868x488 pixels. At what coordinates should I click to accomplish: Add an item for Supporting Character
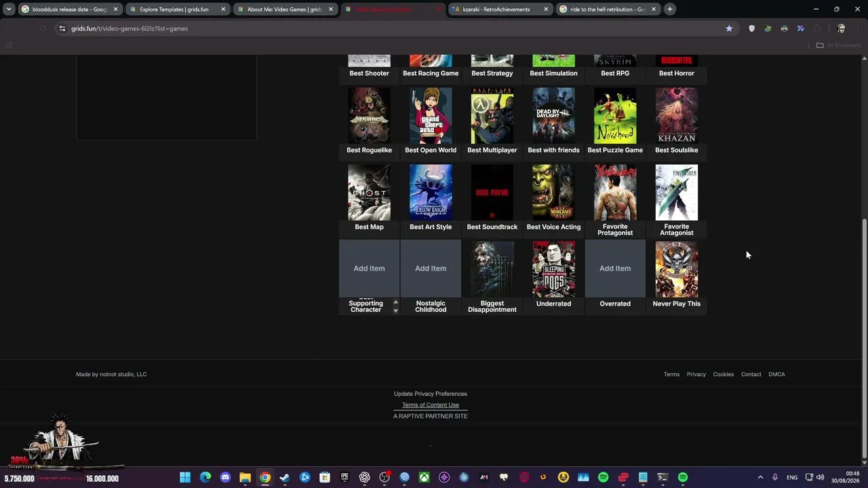[x=369, y=268]
